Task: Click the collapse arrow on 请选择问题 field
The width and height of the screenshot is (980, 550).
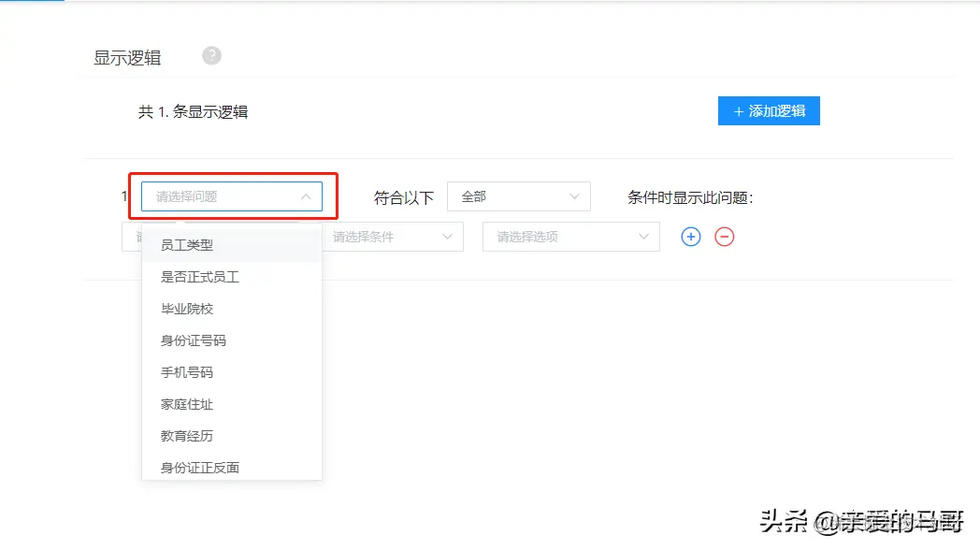Action: pyautogui.click(x=307, y=196)
